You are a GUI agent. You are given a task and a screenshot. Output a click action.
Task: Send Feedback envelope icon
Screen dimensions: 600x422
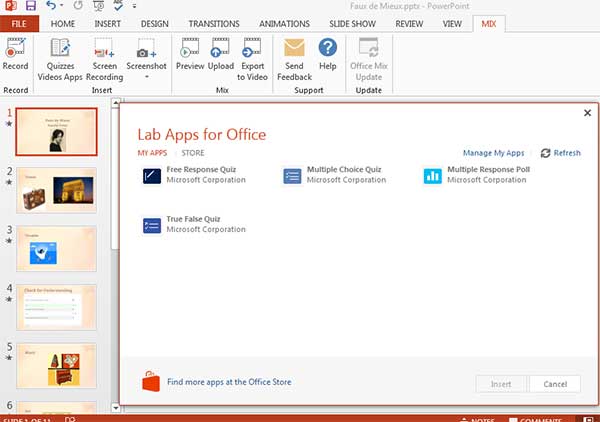tap(294, 48)
